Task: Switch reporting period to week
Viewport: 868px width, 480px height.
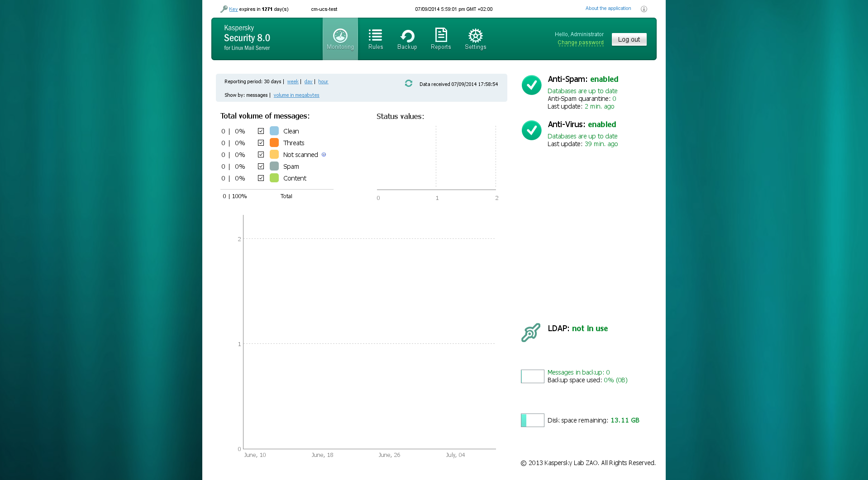Action: [x=292, y=82]
